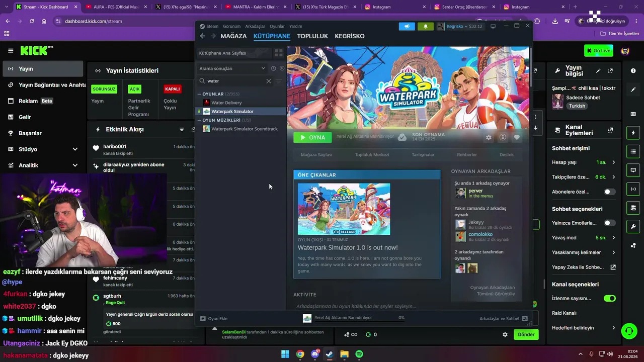Image resolution: width=644 pixels, height=362 pixels.
Task: Edit stream info pencil in Yayın bilgisi
Action: pos(598,71)
